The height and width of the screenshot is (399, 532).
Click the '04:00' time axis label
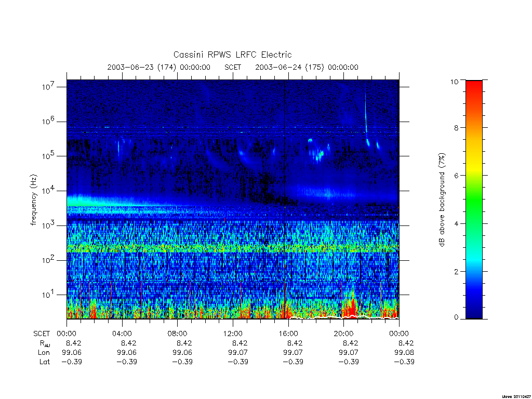[122, 334]
